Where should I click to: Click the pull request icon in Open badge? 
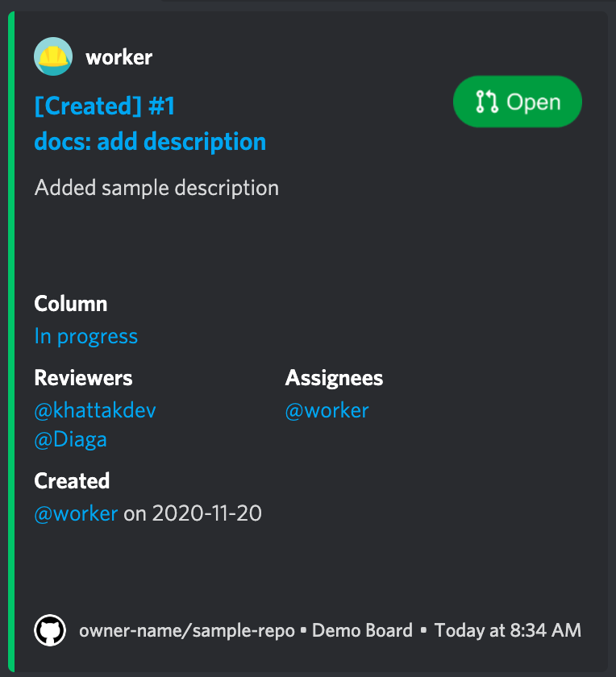pyautogui.click(x=487, y=102)
